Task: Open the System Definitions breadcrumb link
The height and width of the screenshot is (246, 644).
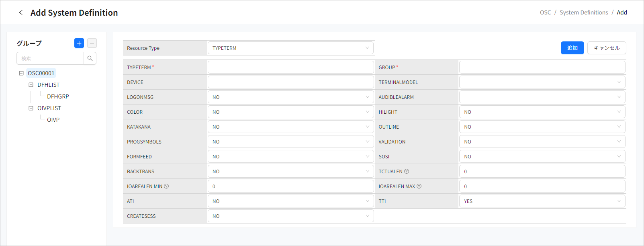Action: [x=584, y=12]
